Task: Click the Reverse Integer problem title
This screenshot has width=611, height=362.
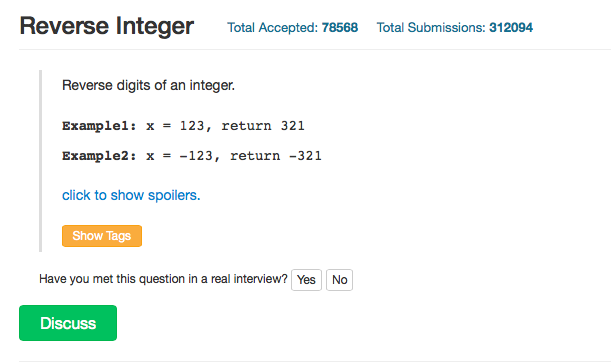Action: pos(107,26)
